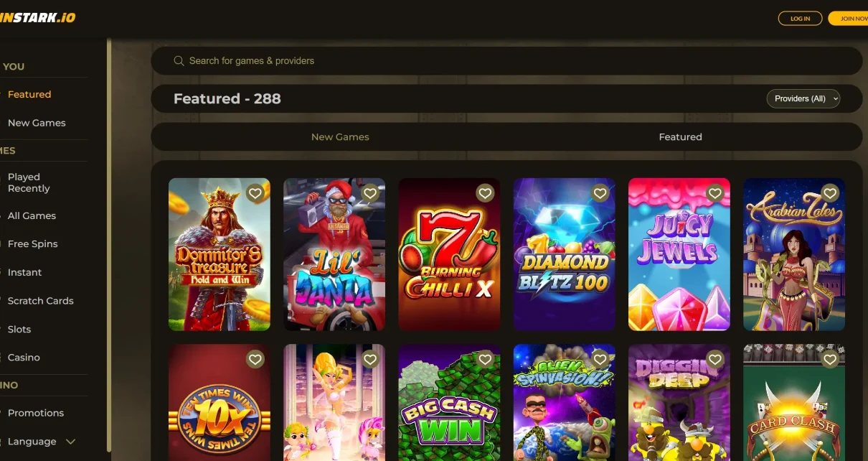The height and width of the screenshot is (461, 868).
Task: Click the sidebar vertical scrollbar
Action: tap(109, 244)
